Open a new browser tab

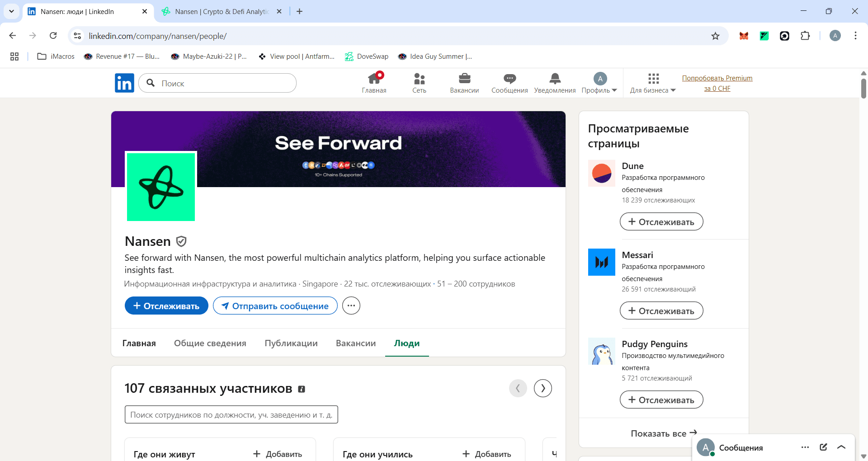click(299, 11)
